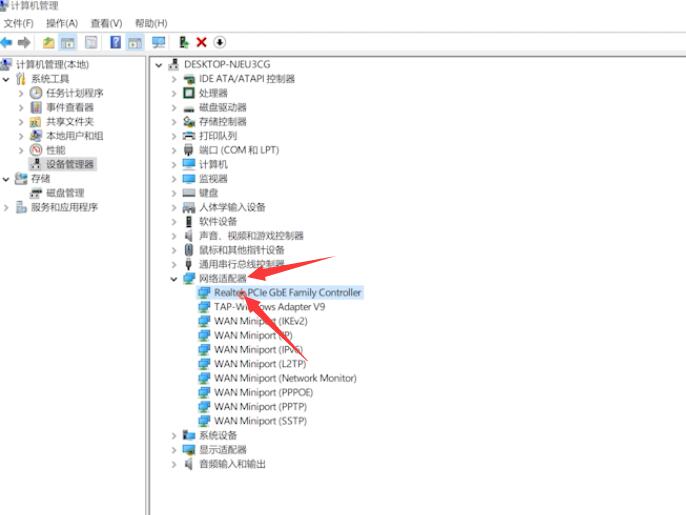Click the network adapter icon beside 网络适配器
686x515 pixels.
pyautogui.click(x=189, y=278)
